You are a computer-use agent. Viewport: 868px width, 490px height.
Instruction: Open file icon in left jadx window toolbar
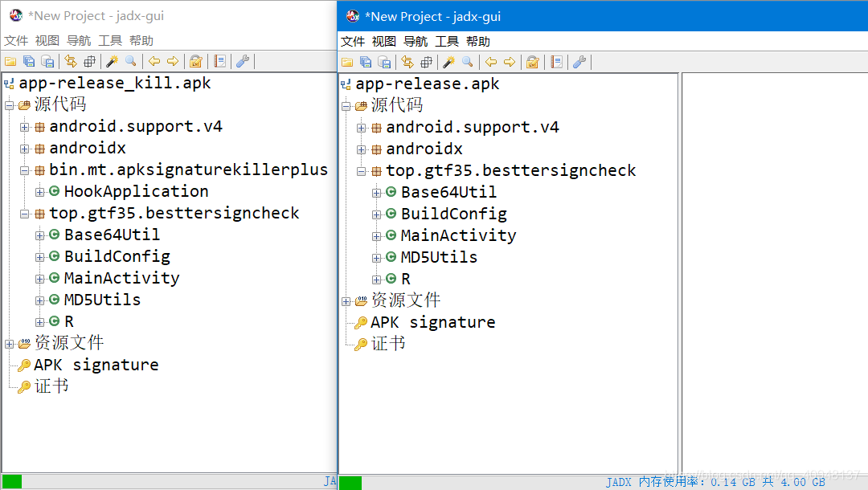tap(10, 61)
